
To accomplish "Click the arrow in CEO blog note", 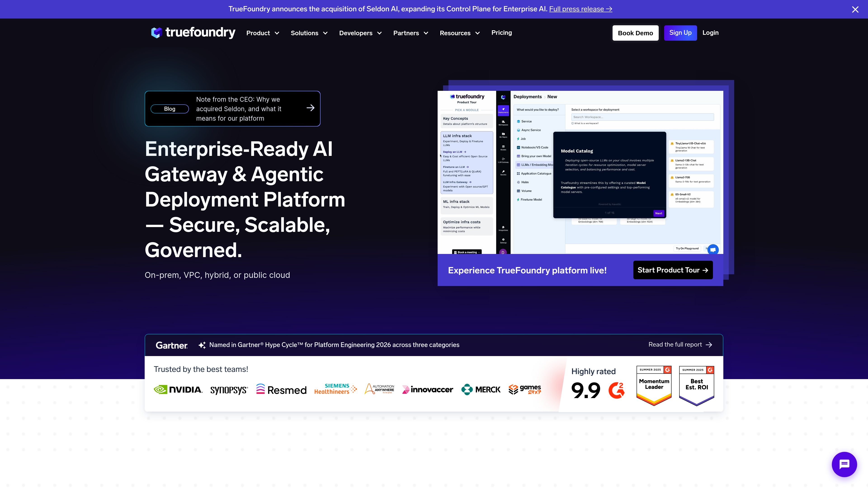I will (x=310, y=108).
